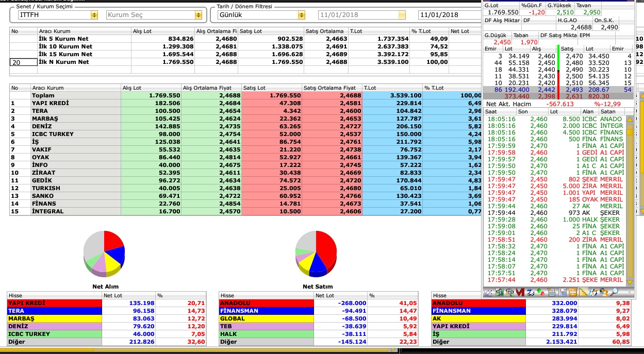Viewport: 644px width, 354px height.
Task: Click the AK row in the right summary table
Action: pyautogui.click(x=530, y=318)
